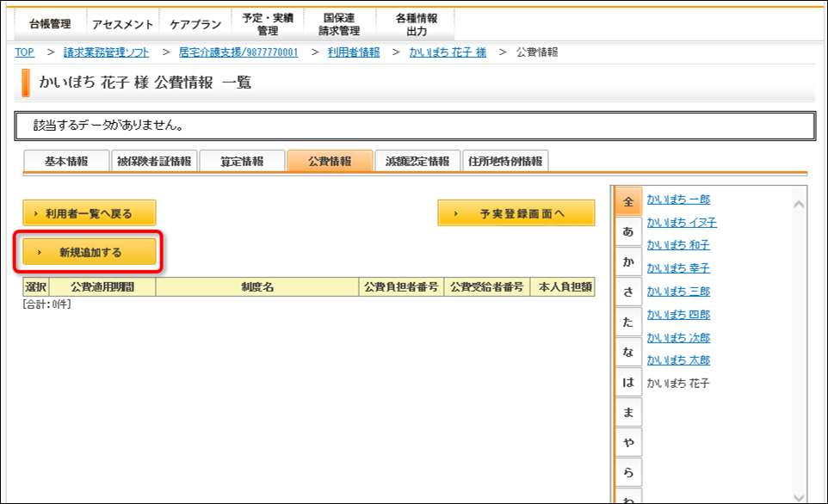Filter users by あ row

(x=628, y=231)
